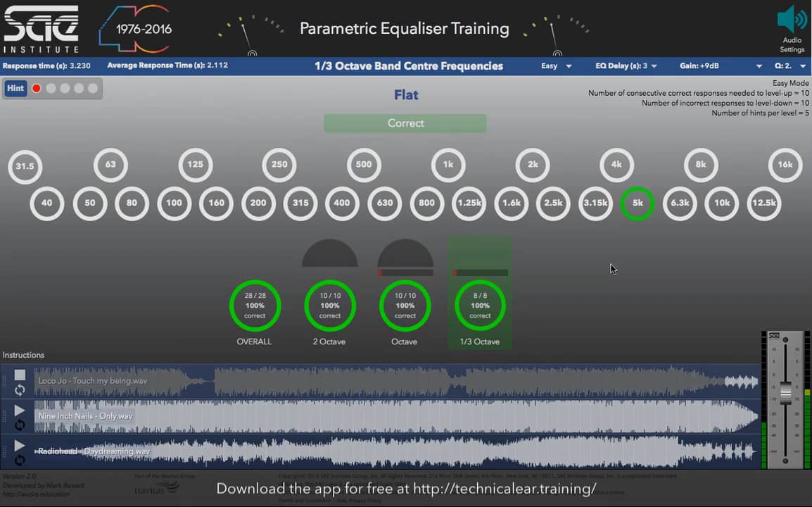Choose the 100 Hz band circle
Screen dimensions: 812x507
pos(174,204)
